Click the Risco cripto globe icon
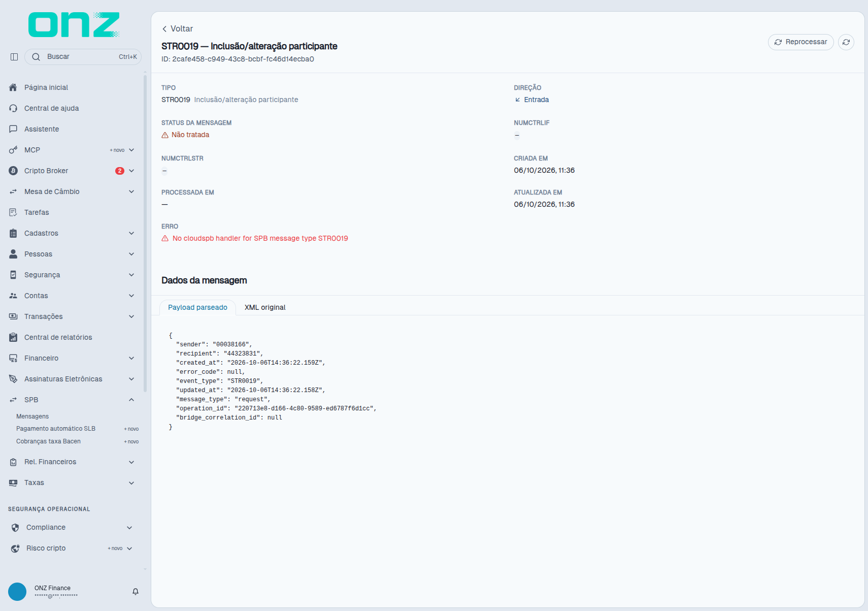Image resolution: width=868 pixels, height=611 pixels. pos(15,548)
